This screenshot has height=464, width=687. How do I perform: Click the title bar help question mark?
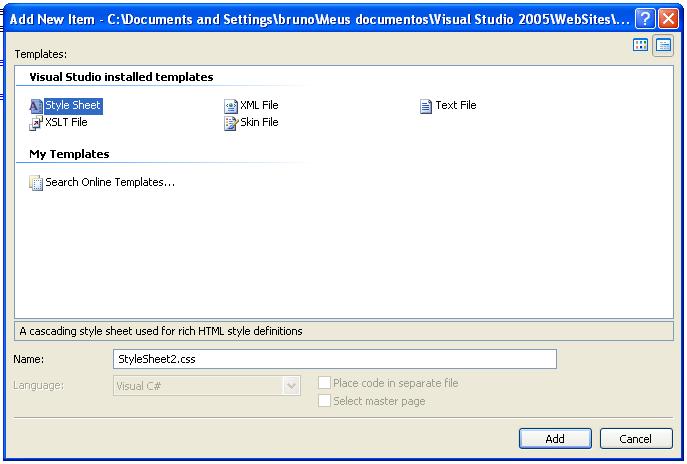coord(646,19)
